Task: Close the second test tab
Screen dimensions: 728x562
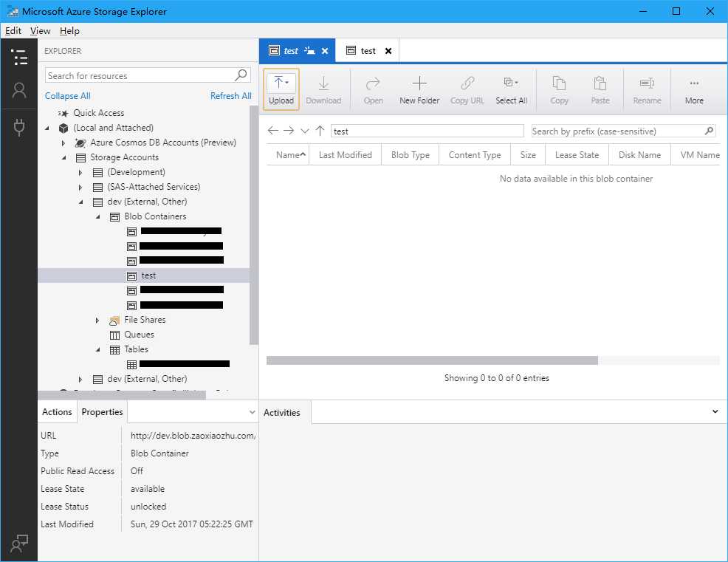Action: point(388,51)
